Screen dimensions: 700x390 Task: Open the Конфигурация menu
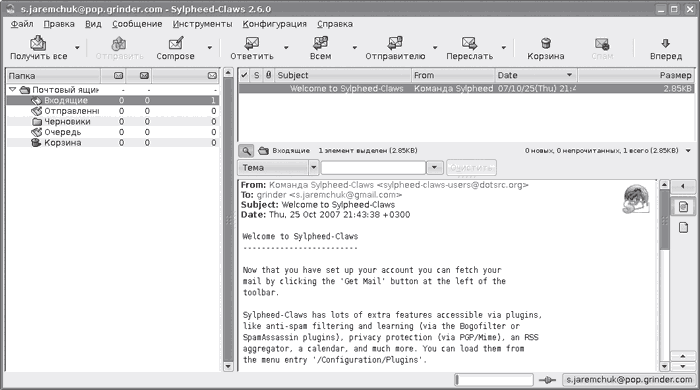click(275, 24)
